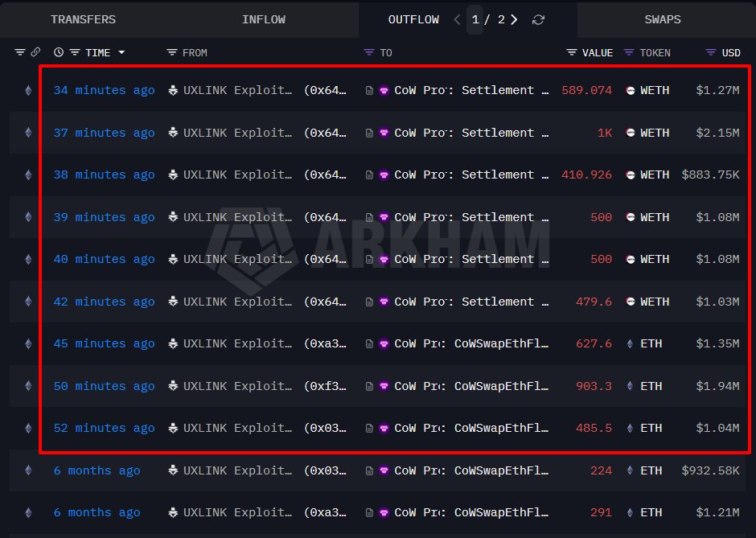Viewport: 756px width, 538px height.
Task: Toggle TIME sort order arrow
Action: click(x=121, y=52)
